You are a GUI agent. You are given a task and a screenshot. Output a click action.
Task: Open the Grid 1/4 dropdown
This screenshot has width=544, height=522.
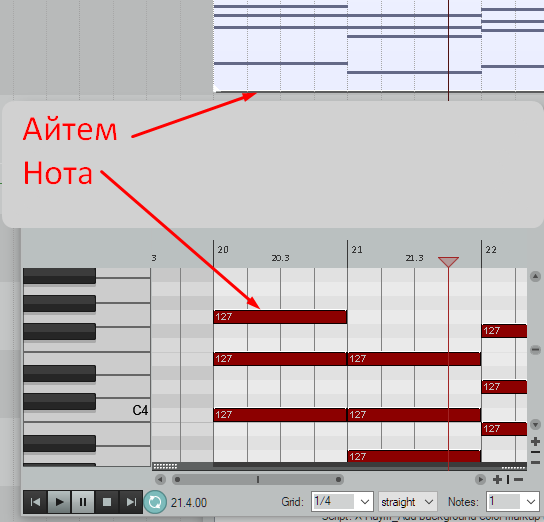pos(342,502)
